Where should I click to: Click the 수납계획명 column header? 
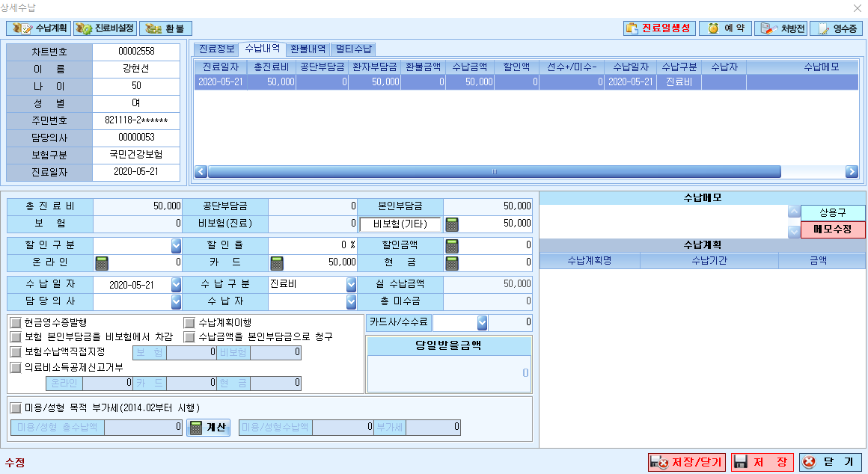coord(590,260)
